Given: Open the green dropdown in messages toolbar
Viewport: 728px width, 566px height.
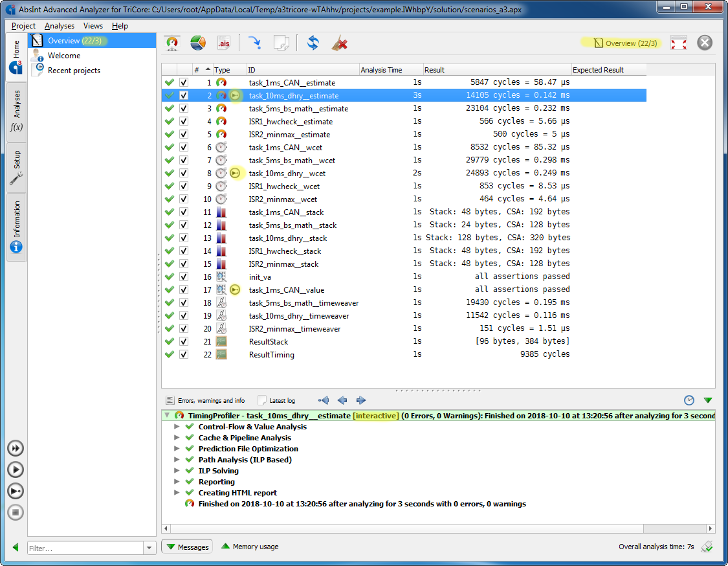Looking at the screenshot, I should pyautogui.click(x=707, y=400).
